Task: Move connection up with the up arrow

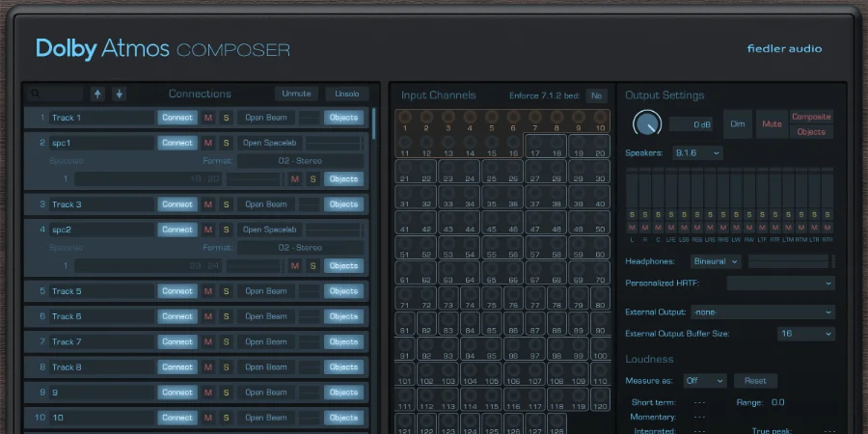Action: coord(98,94)
